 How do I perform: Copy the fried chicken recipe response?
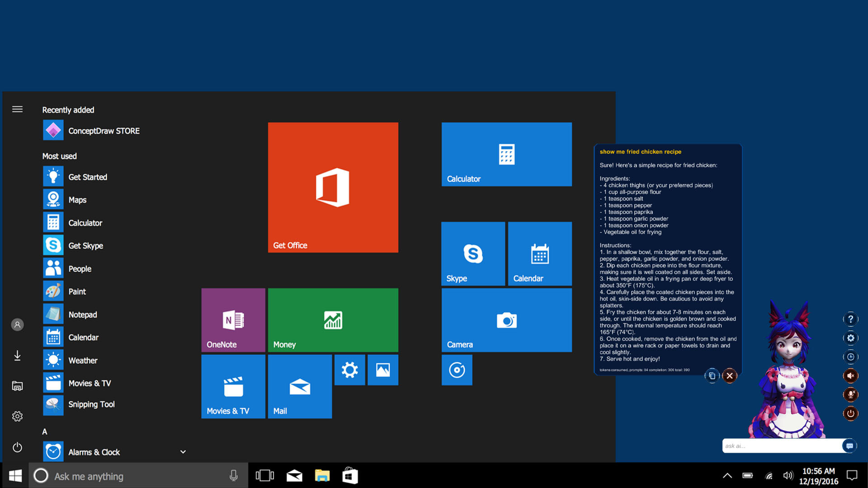tap(712, 375)
